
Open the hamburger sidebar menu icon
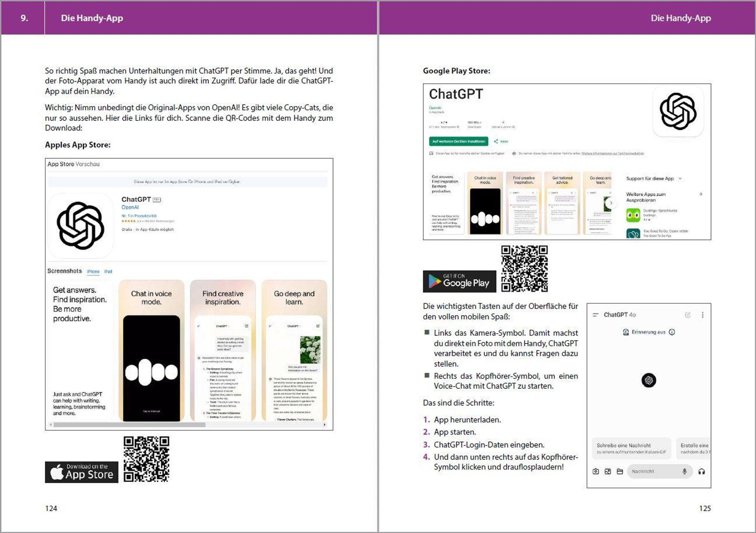point(595,315)
